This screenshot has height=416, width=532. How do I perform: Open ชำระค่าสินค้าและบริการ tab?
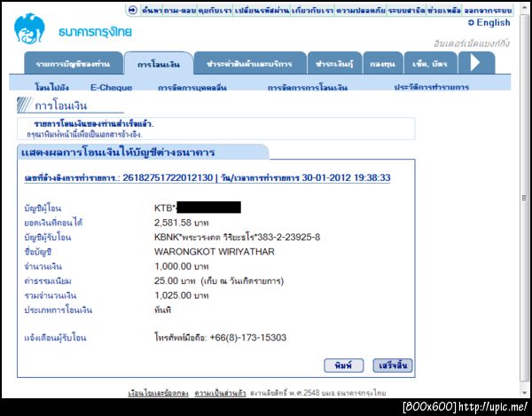tap(249, 64)
